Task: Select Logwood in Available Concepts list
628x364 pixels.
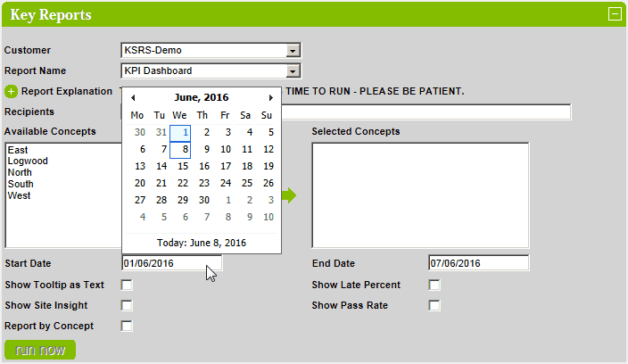Action: pos(28,161)
